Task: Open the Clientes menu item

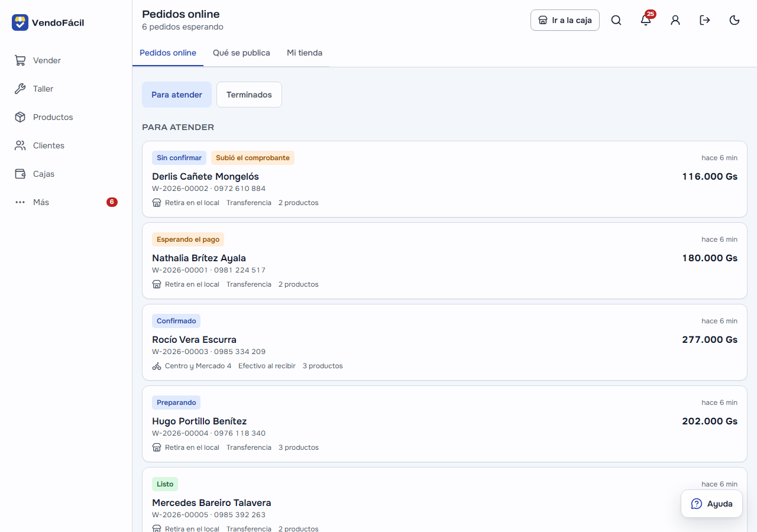Action: (66, 145)
